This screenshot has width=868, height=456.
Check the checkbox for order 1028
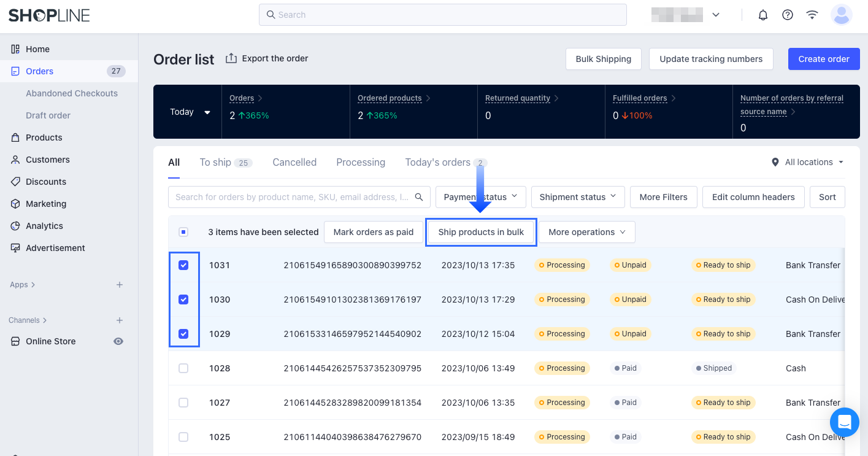[x=183, y=368]
